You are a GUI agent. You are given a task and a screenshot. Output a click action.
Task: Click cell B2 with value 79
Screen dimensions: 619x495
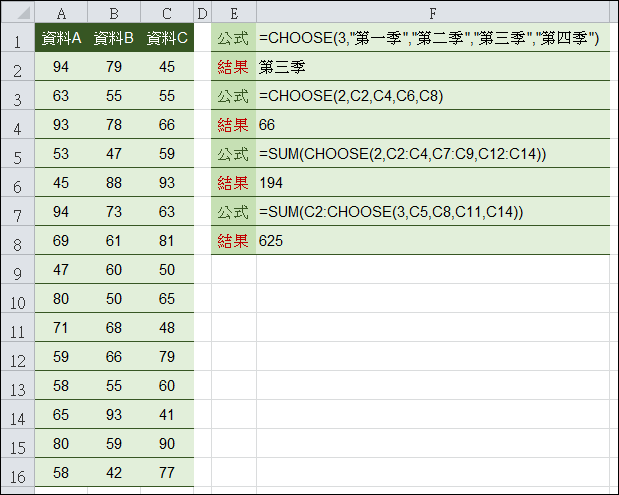114,66
